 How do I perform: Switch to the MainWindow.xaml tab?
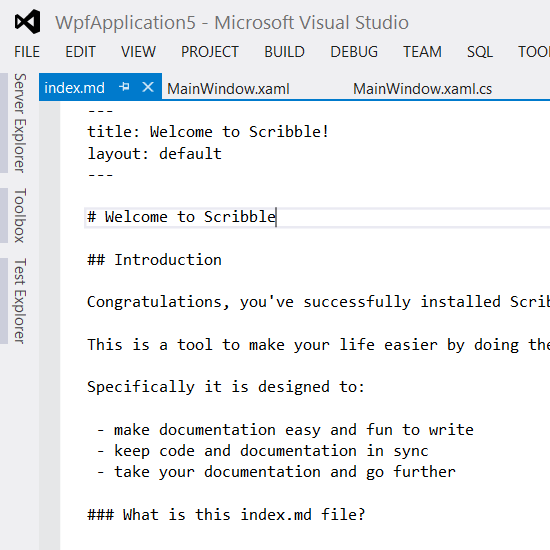(x=228, y=89)
